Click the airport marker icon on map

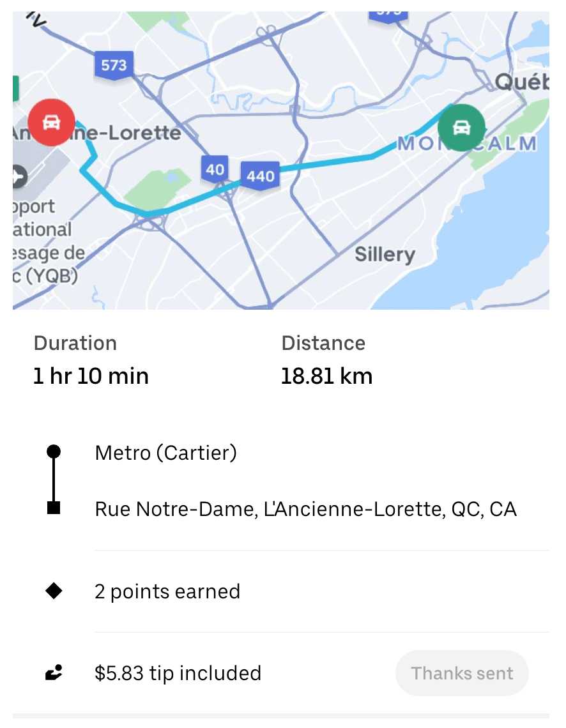tap(19, 176)
